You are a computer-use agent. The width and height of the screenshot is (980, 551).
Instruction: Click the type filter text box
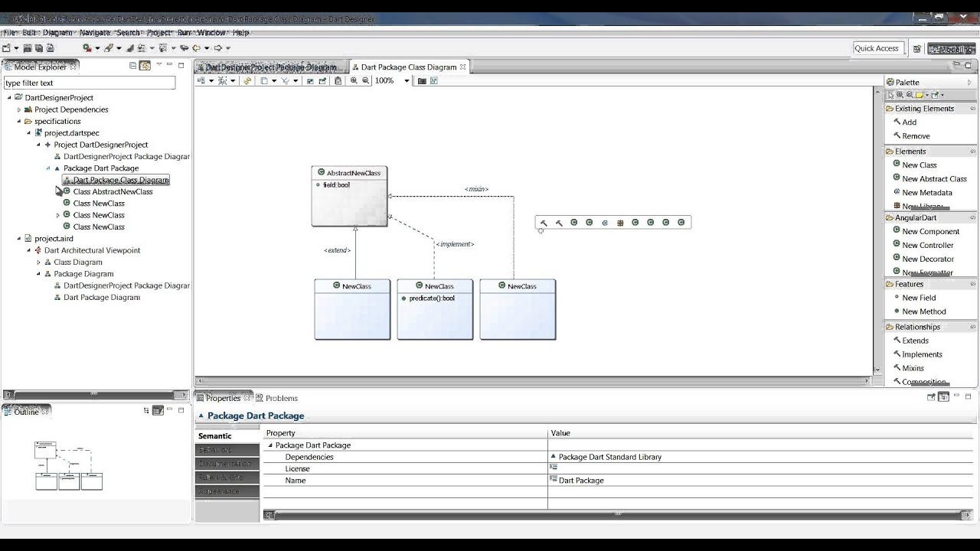click(90, 83)
